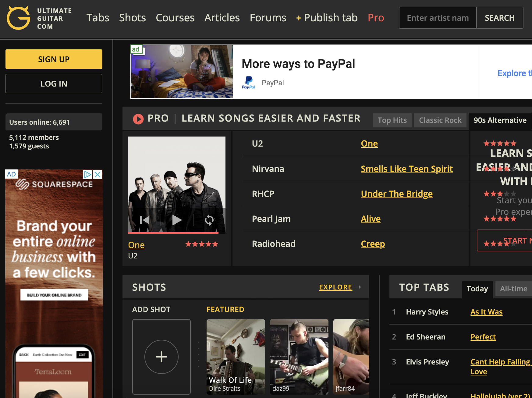
Task: Open Ed Sheeran Perfect tab link
Action: [483, 337]
